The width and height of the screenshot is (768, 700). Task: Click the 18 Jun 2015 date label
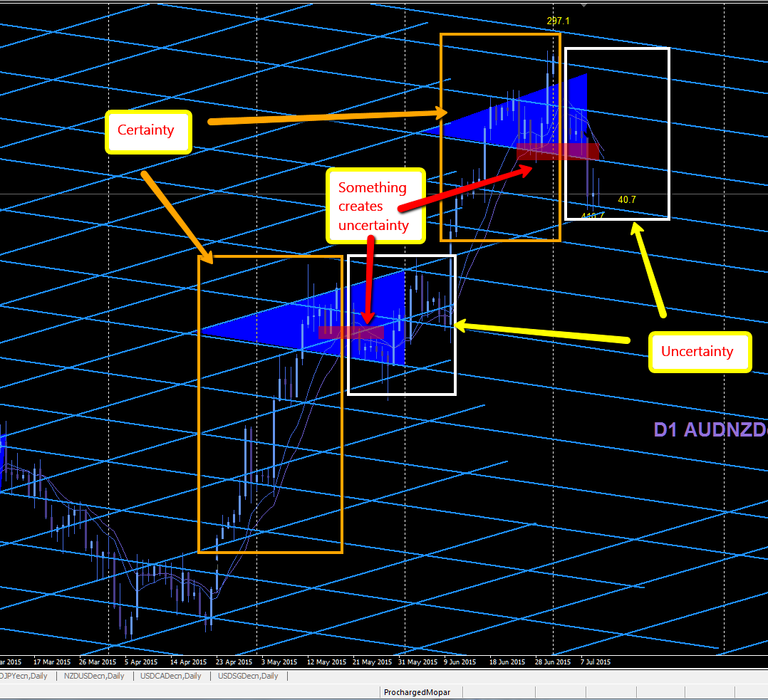coord(507,662)
